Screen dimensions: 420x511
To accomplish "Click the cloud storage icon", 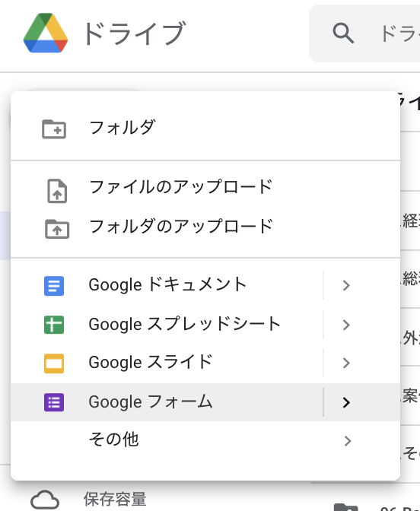I will pyautogui.click(x=45, y=500).
